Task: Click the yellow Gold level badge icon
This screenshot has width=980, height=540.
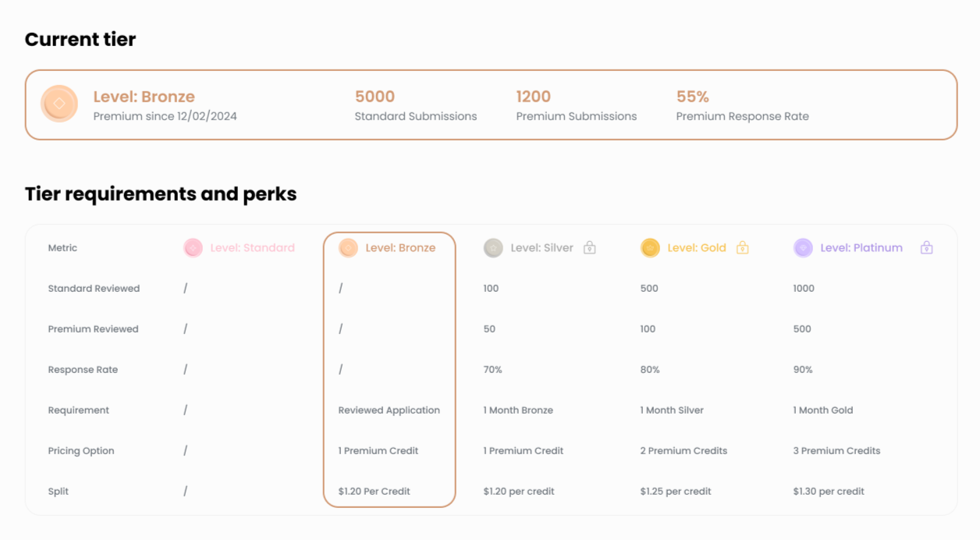Action: tap(650, 248)
